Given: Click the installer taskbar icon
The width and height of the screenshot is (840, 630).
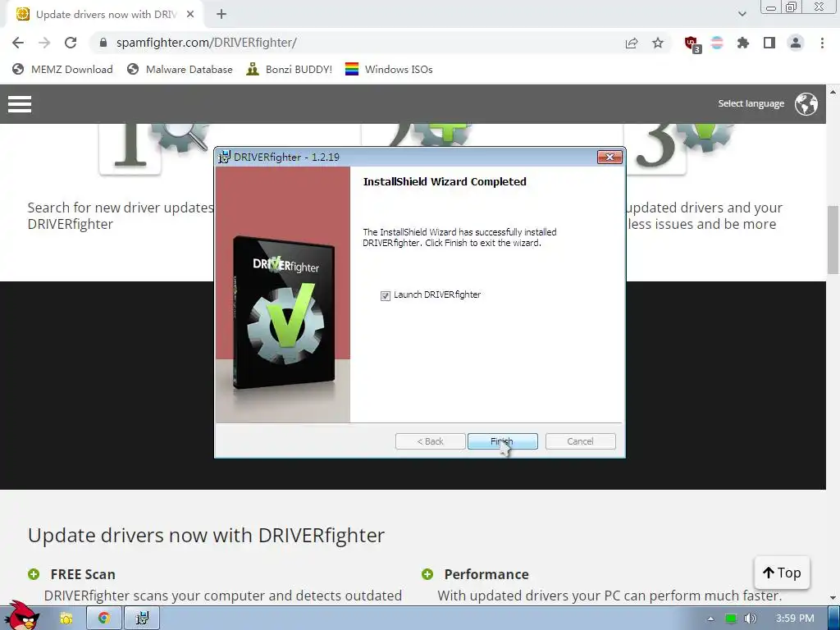Looking at the screenshot, I should click(x=142, y=619).
